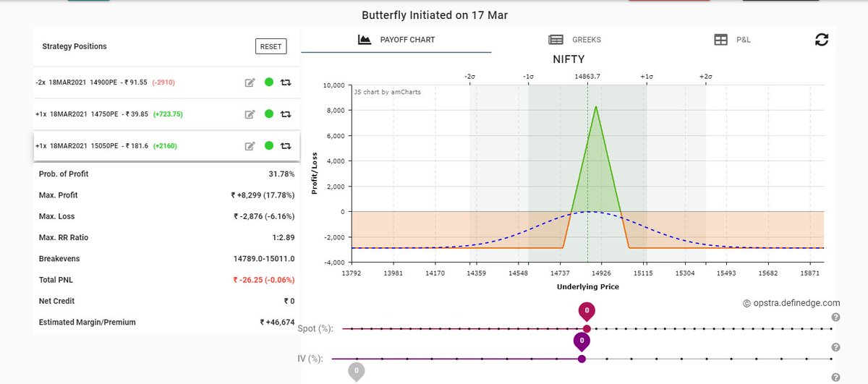The height and width of the screenshot is (384, 868).
Task: Open help icon beside IV slider
Action: point(835,347)
